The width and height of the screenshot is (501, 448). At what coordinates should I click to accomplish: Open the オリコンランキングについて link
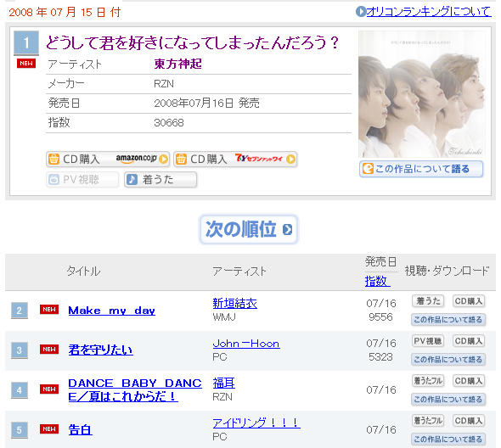pos(429,12)
